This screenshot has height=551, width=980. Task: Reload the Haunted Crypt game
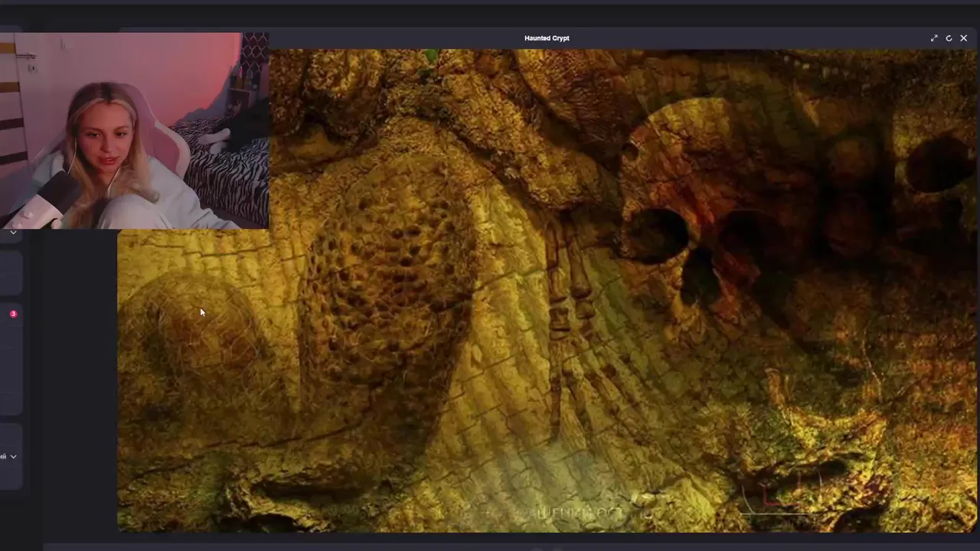949,38
